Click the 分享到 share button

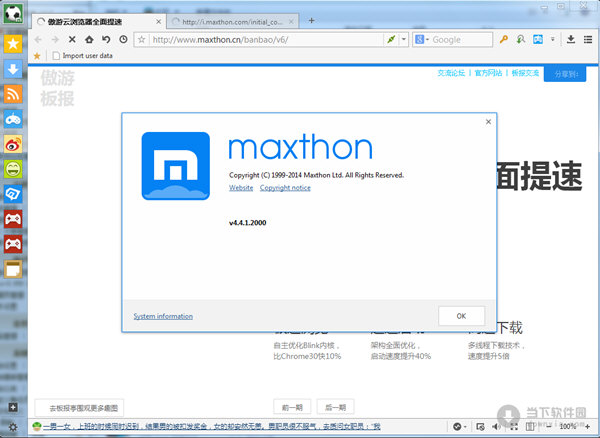click(x=565, y=74)
